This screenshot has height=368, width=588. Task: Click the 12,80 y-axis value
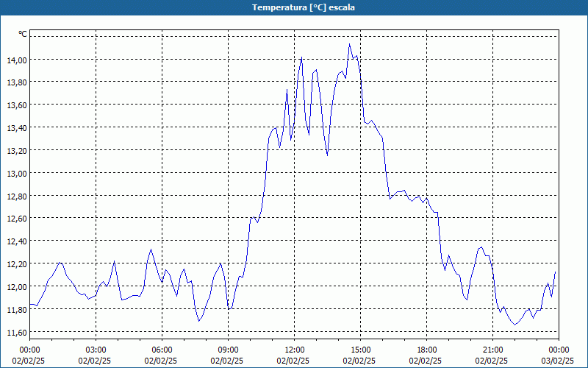[17, 196]
